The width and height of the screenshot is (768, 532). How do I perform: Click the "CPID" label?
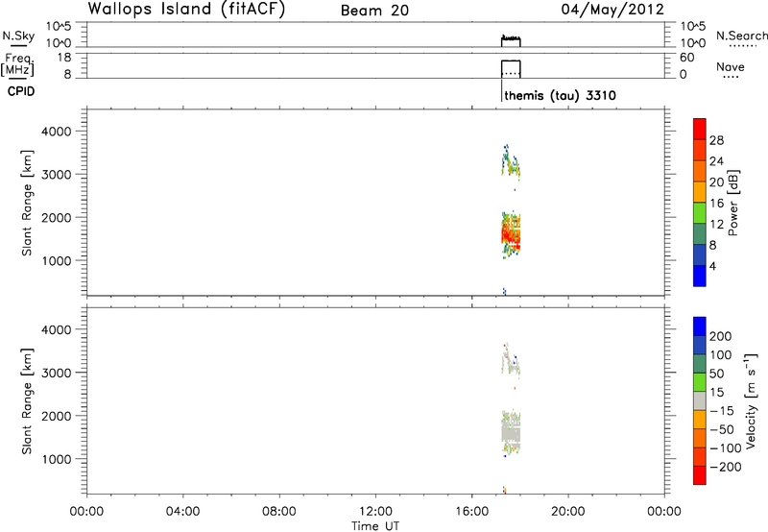click(x=21, y=91)
